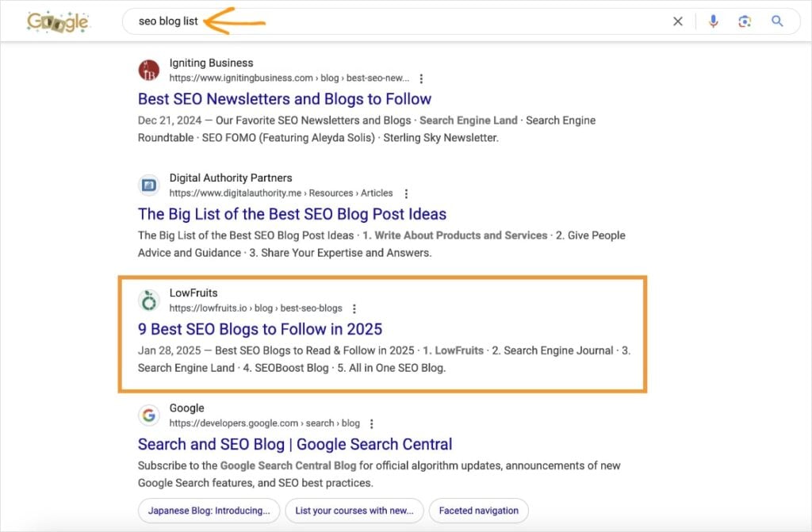Open 'Search and SEO Blog | Google Search Central'
This screenshot has width=812, height=532.
[x=295, y=444]
